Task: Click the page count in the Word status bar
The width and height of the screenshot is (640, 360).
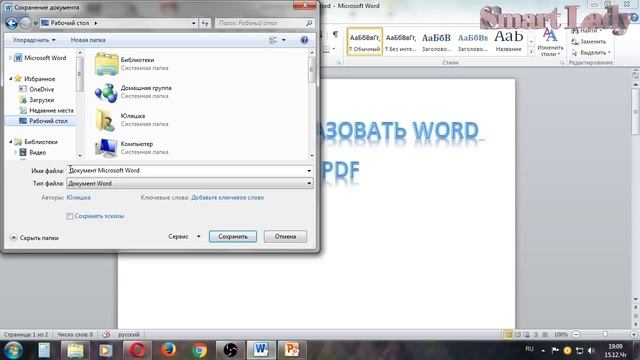Action: coord(26,334)
